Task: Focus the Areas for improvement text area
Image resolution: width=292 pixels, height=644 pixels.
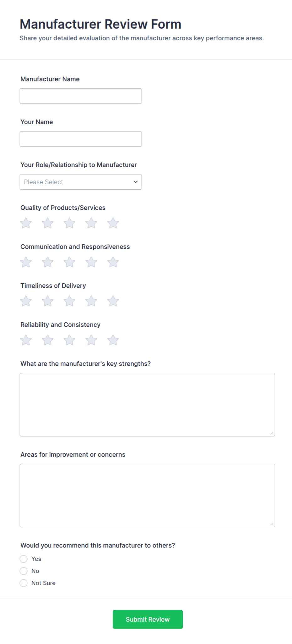Action: (x=147, y=496)
